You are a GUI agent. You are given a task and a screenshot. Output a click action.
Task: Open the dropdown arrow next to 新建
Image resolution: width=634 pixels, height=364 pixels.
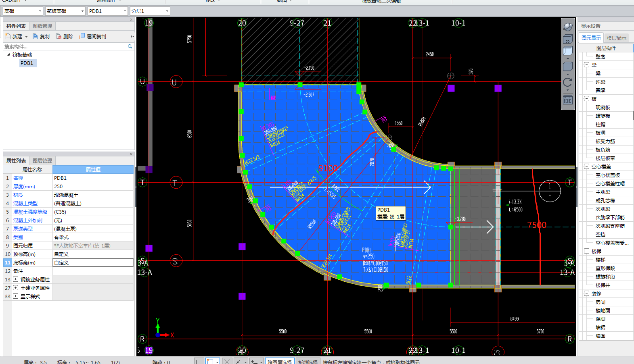27,37
